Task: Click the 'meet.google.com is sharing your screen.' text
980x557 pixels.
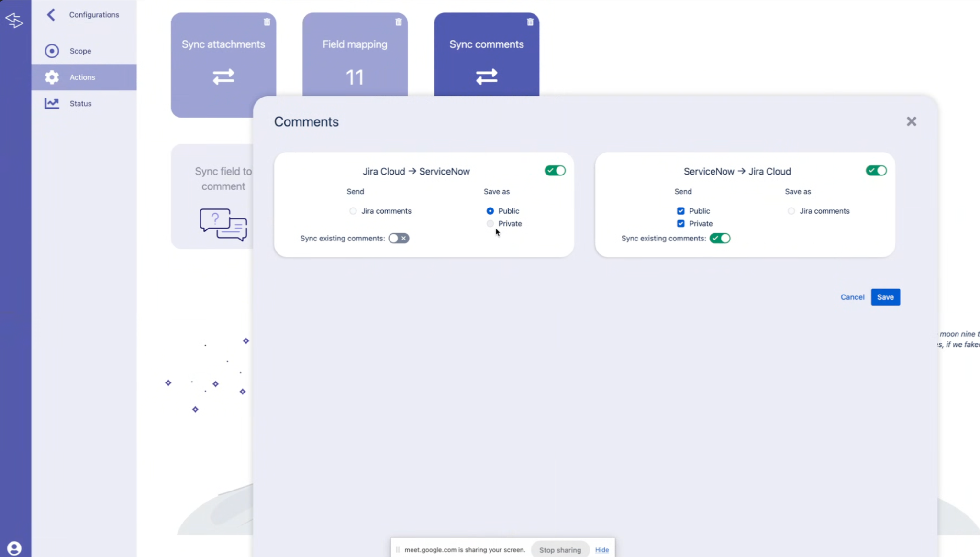Action: (x=465, y=550)
